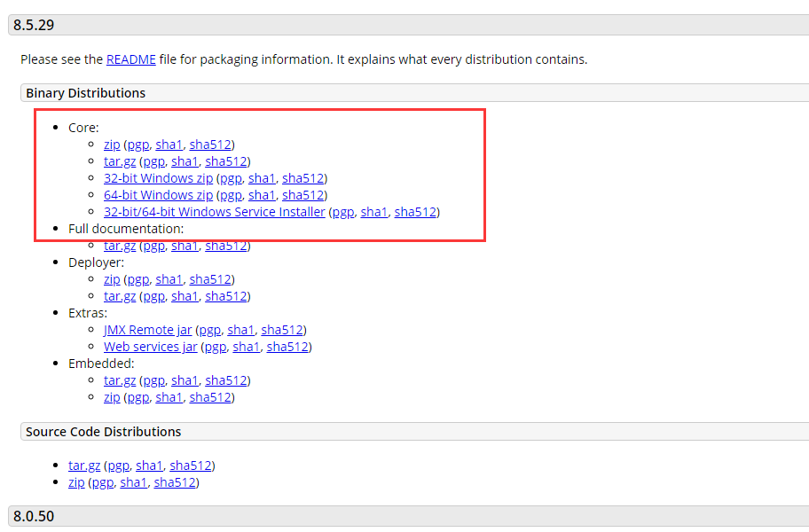Open pgp for JMX Remote jar
The height and width of the screenshot is (532, 809).
click(x=210, y=330)
